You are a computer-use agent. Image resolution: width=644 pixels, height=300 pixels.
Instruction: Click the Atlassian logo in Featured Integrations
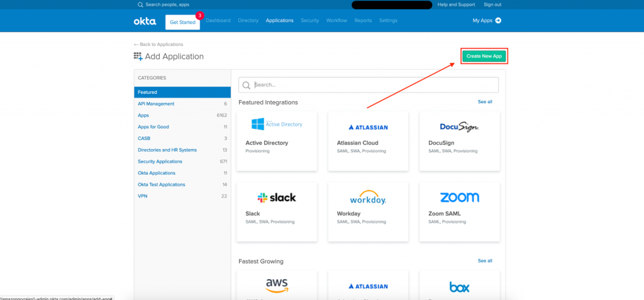[x=368, y=127]
